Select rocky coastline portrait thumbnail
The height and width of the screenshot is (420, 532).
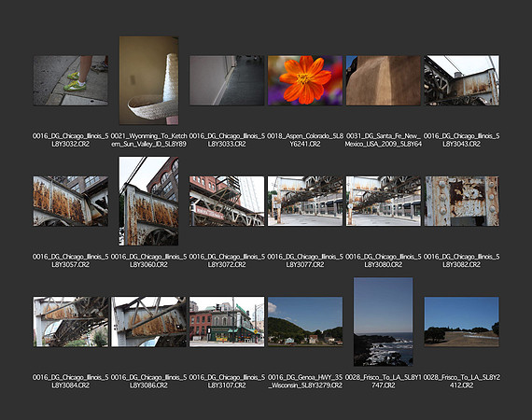click(x=383, y=322)
